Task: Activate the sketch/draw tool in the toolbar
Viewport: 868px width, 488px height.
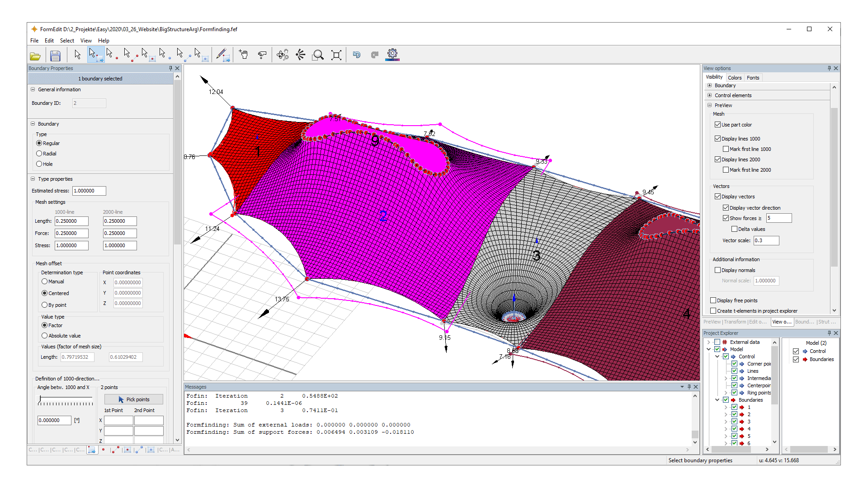Action: (x=222, y=55)
